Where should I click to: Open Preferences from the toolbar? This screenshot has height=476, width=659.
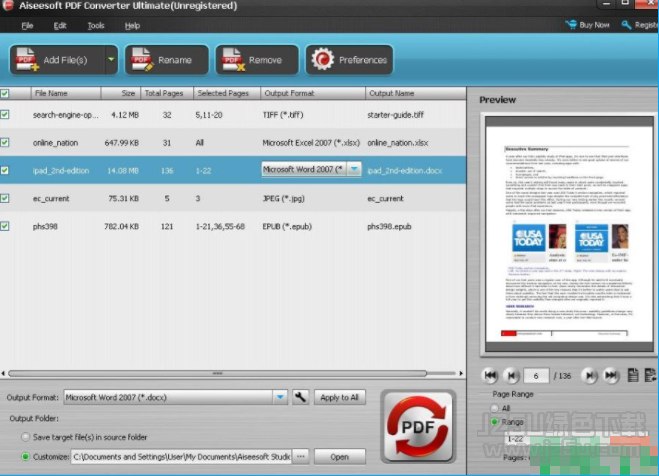(349, 60)
